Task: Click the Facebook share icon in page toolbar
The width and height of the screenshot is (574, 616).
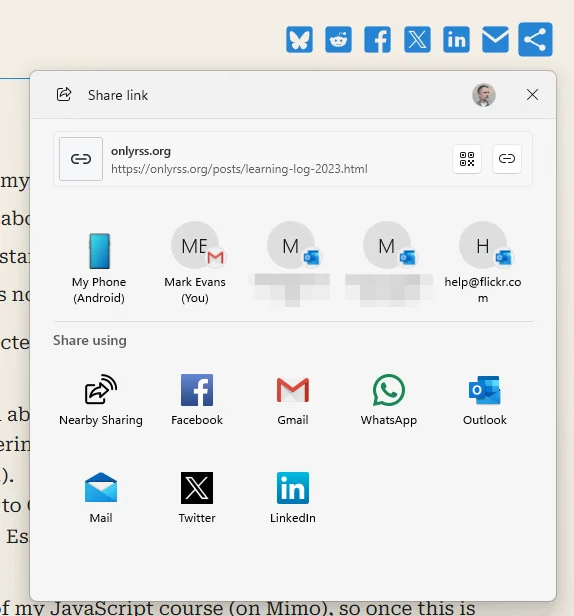Action: coord(378,39)
